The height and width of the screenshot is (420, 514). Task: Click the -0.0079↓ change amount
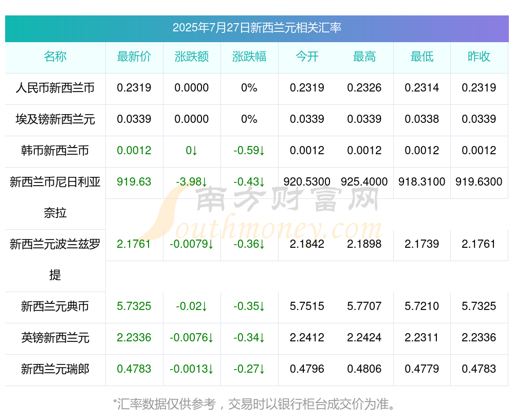click(192, 244)
